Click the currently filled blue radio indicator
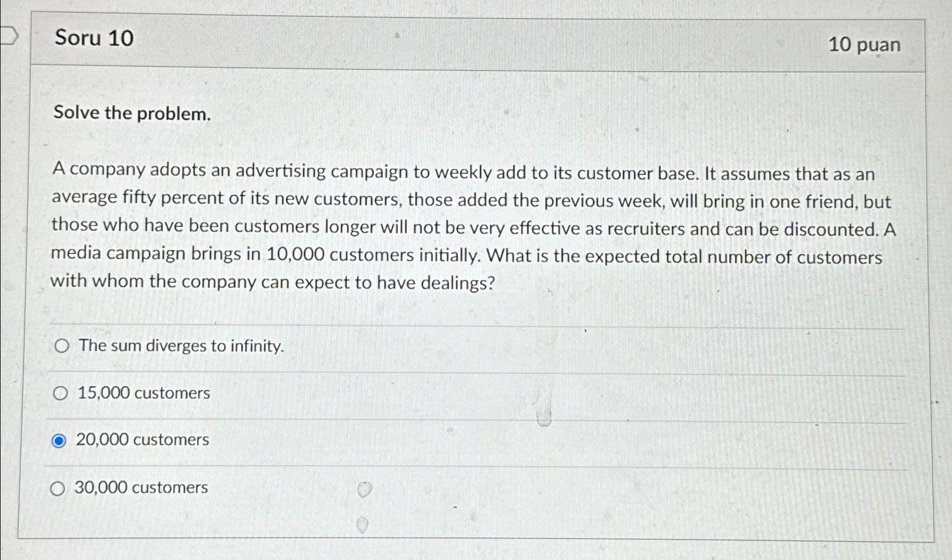This screenshot has height=560, width=952. 60,440
